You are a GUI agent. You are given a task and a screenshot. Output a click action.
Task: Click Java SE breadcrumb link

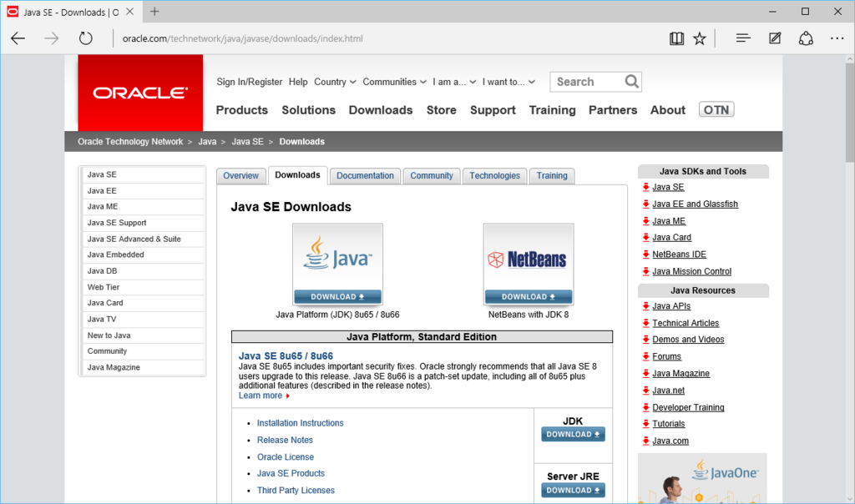(x=247, y=142)
